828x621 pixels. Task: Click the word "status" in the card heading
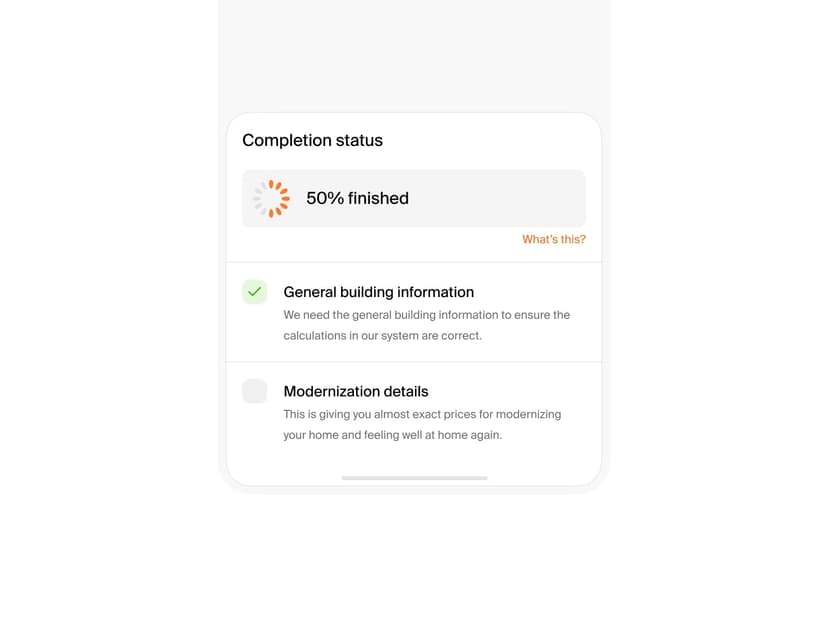tap(359, 141)
